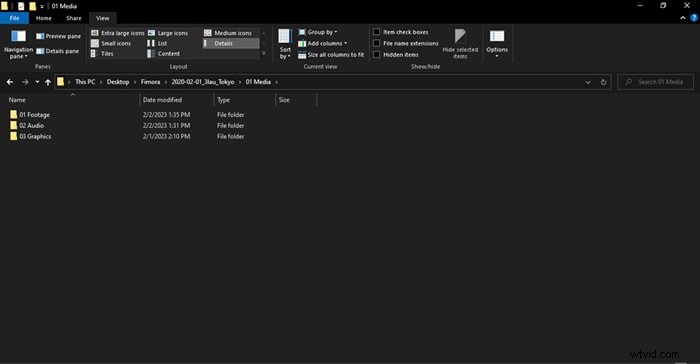
Task: Open Customize Quick Access Toolbar dropdown
Action: pos(42,7)
